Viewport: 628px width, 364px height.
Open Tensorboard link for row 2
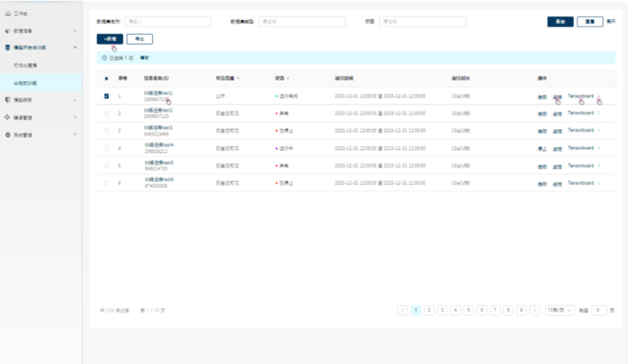[580, 113]
